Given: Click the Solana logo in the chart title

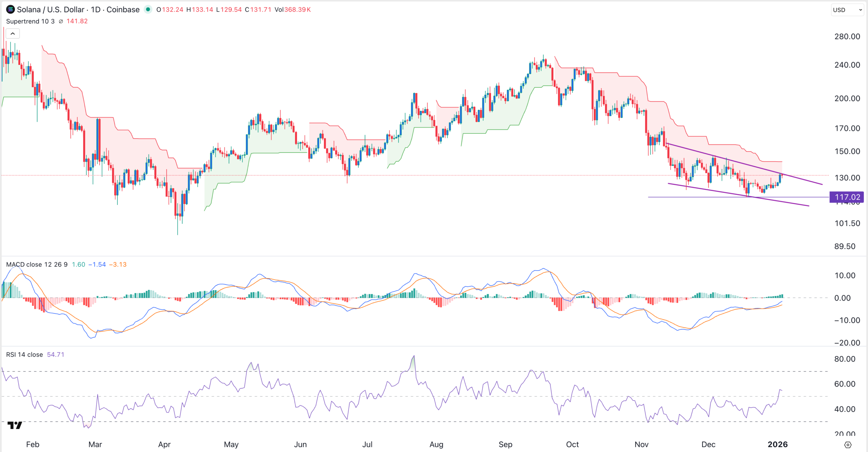Looking at the screenshot, I should click(10, 10).
